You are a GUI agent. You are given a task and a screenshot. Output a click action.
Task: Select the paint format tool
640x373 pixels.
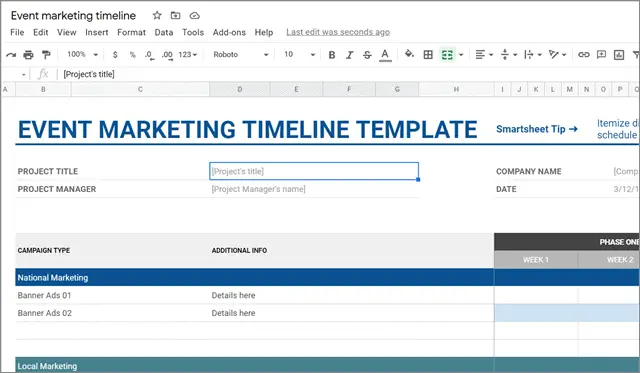tap(46, 55)
